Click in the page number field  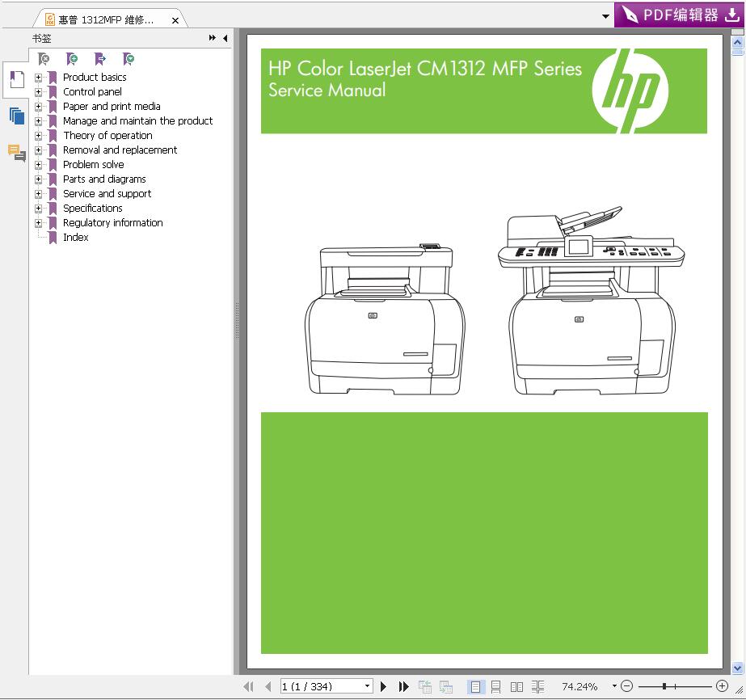click(322, 686)
